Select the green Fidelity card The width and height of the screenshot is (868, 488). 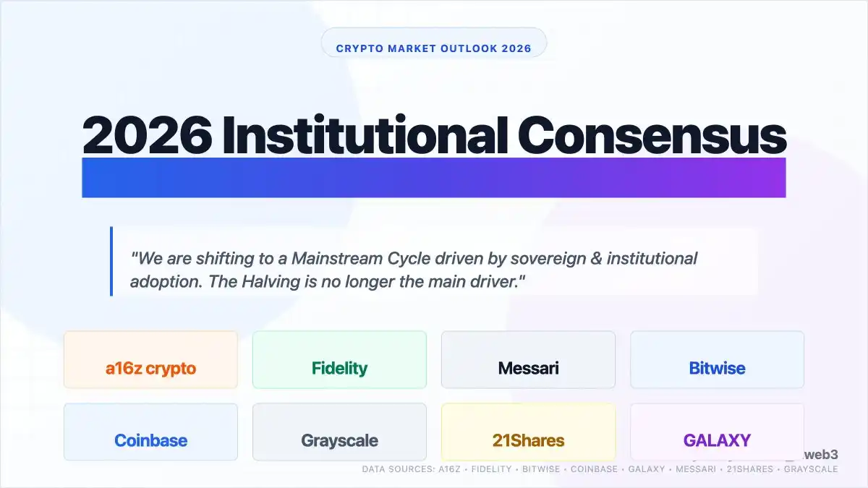tap(339, 360)
